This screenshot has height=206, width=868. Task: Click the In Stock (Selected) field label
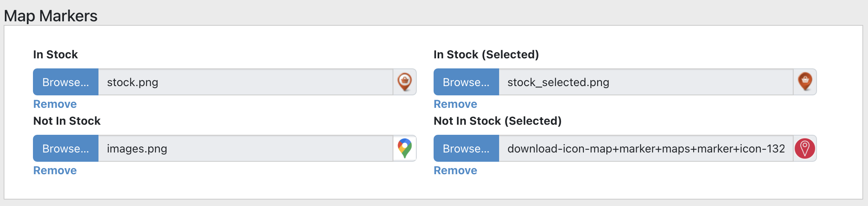click(486, 54)
